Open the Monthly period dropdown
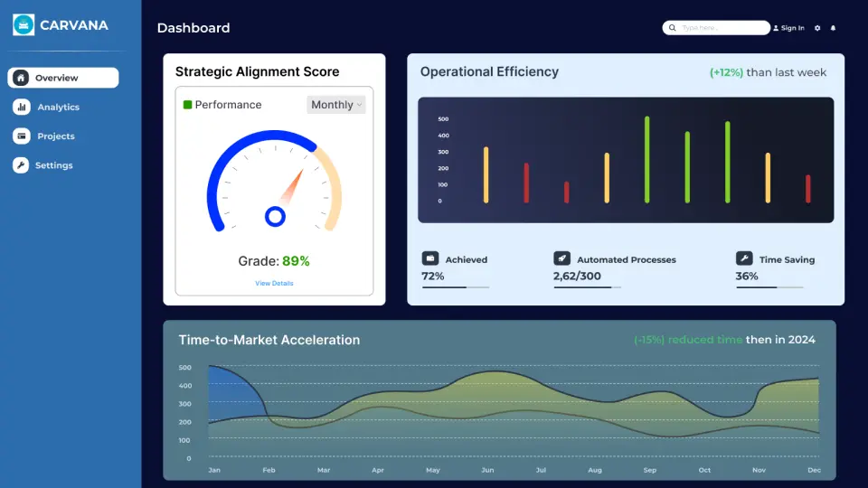Viewport: 868px width, 488px height. coord(335,105)
